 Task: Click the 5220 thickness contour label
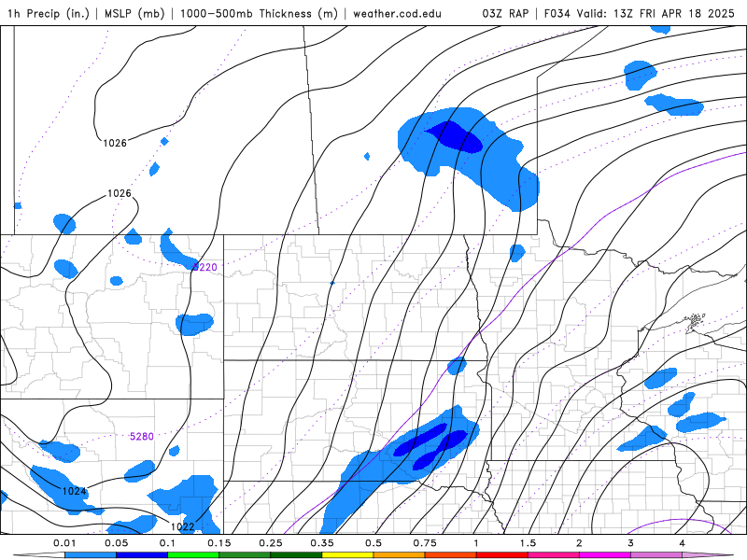tap(204, 267)
